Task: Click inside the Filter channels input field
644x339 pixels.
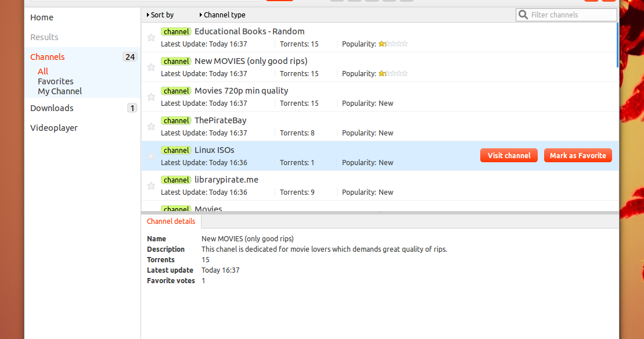Action: click(566, 15)
